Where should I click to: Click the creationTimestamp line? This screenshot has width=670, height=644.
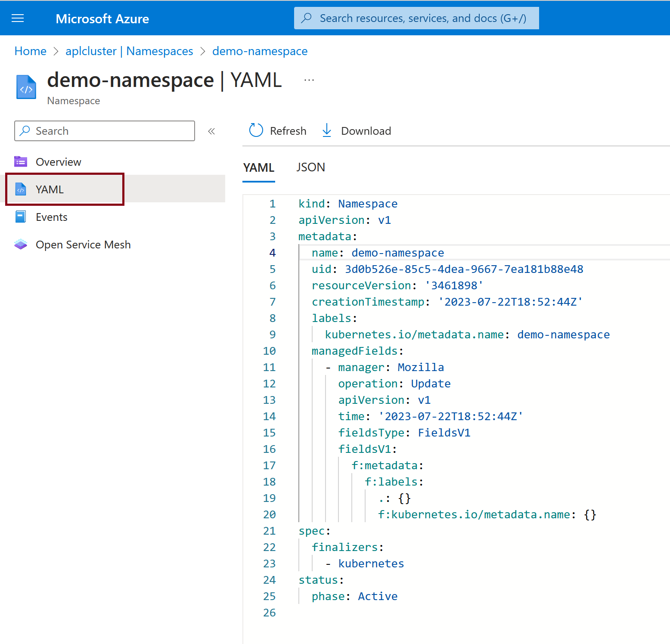pyautogui.click(x=447, y=302)
